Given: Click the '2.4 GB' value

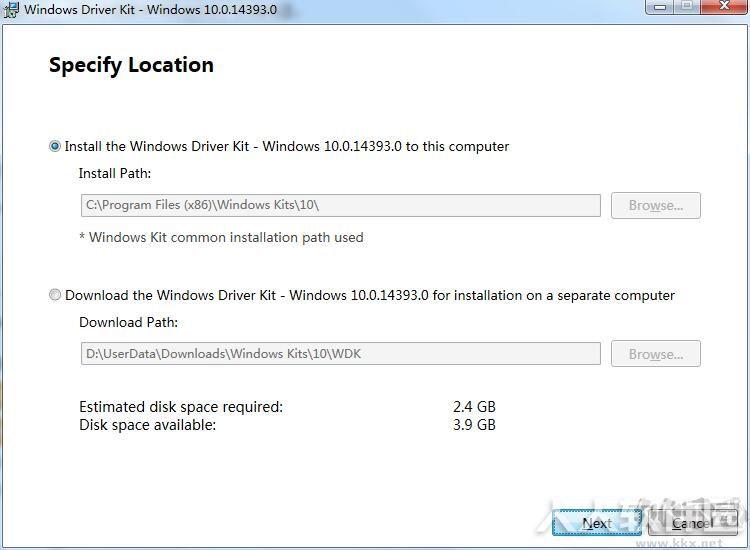Looking at the screenshot, I should click(474, 407).
